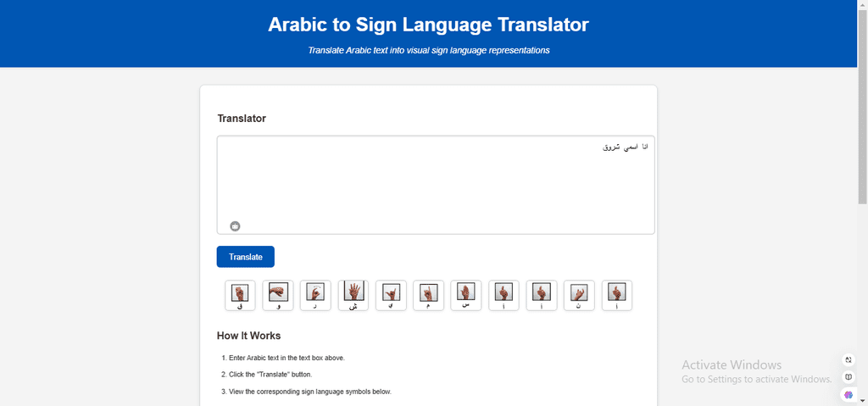Click the س hand sign thumbnail

466,295
